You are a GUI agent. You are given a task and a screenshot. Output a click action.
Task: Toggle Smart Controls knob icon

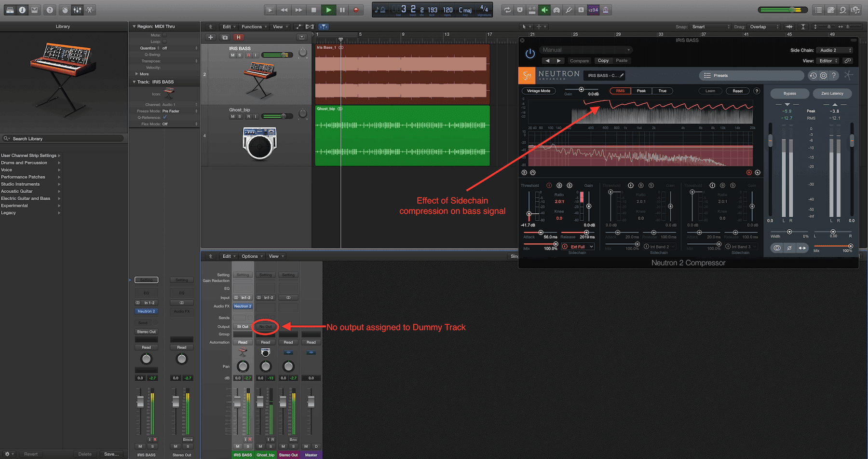[x=66, y=10]
